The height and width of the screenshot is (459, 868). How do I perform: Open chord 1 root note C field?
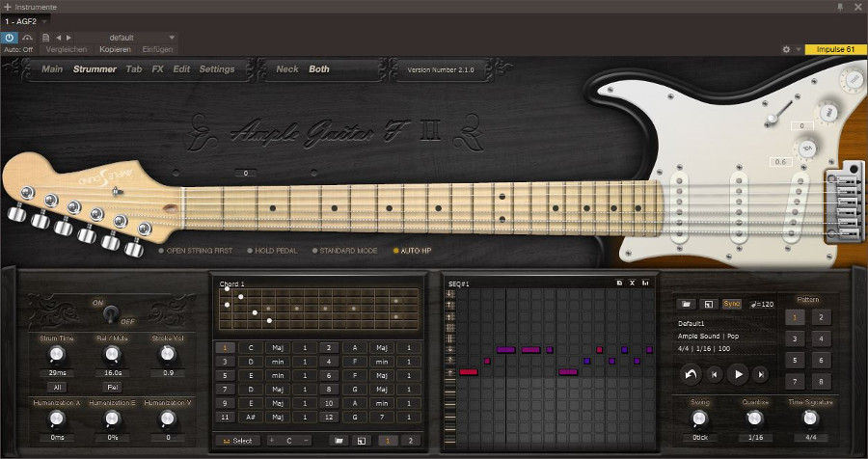coord(251,348)
